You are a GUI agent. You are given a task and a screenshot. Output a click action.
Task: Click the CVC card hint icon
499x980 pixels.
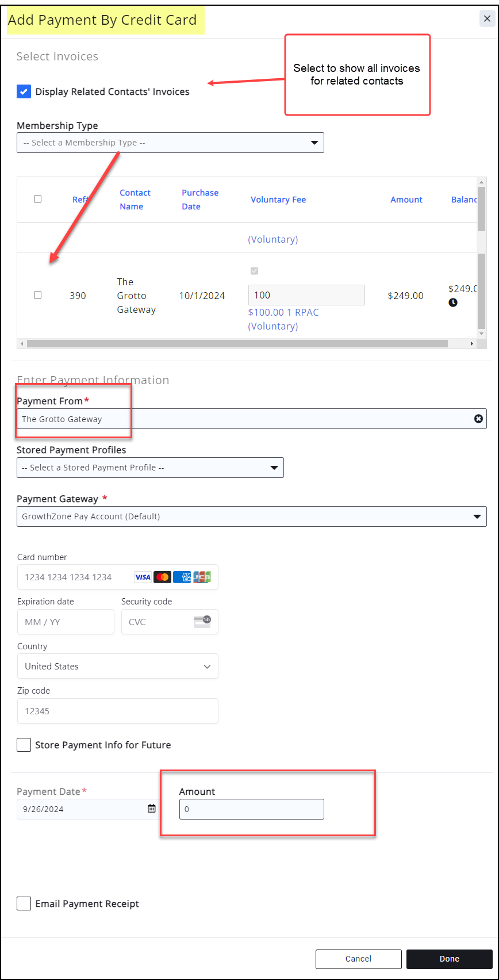202,622
